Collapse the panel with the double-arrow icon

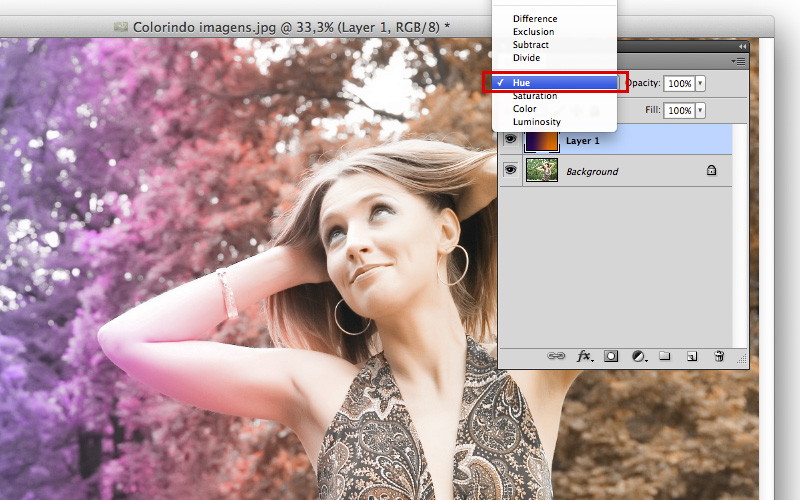pos(742,46)
